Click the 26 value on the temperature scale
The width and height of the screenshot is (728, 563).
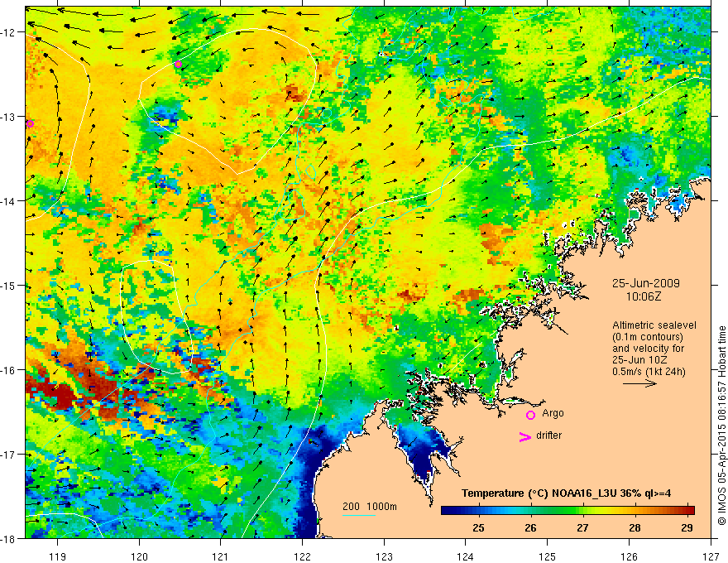pyautogui.click(x=530, y=527)
